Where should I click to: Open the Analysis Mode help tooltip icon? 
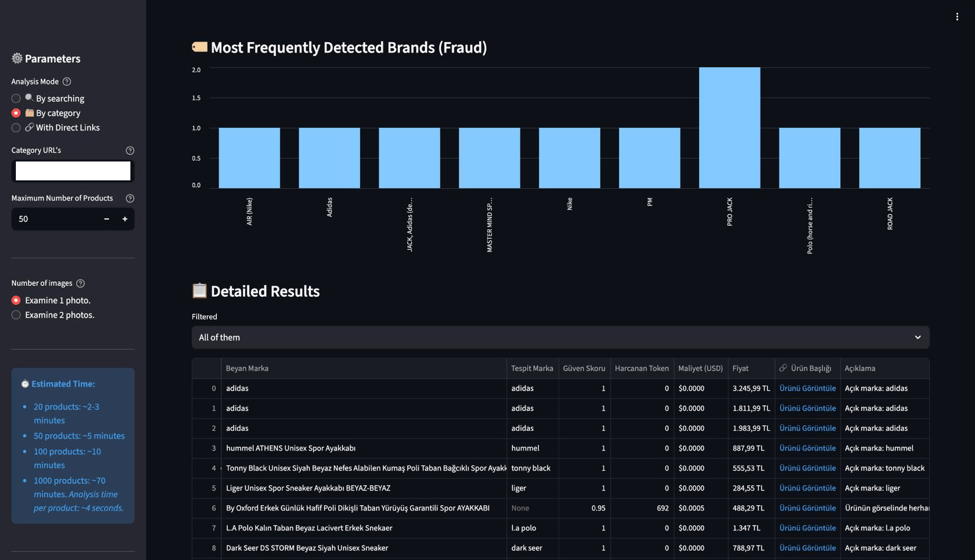point(66,81)
